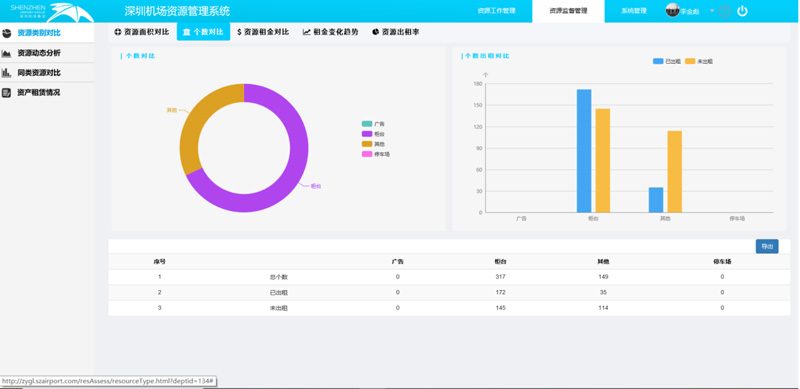
Task: Click the 资产租赁情况 document icon
Action: point(7,93)
